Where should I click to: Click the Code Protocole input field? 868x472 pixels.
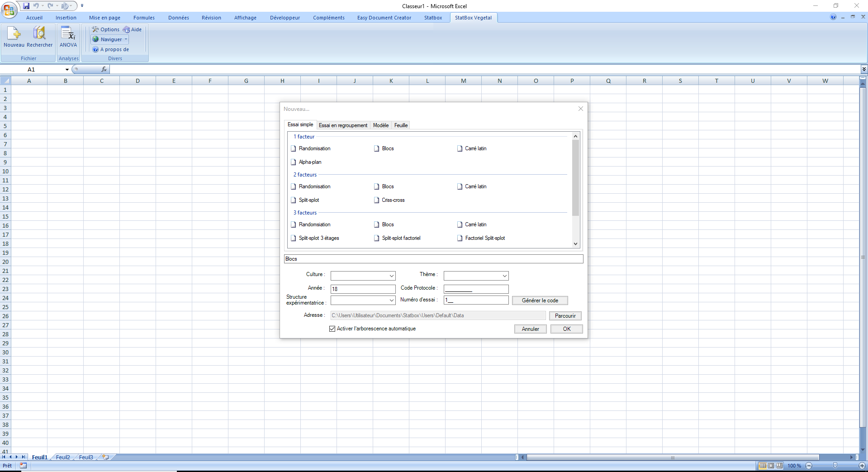click(x=476, y=289)
